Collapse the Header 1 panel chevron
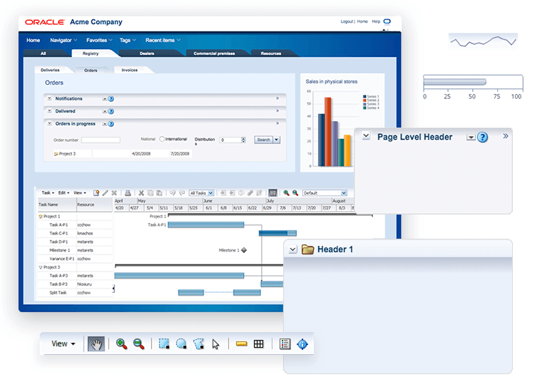This screenshot has width=535, height=392. (293, 249)
